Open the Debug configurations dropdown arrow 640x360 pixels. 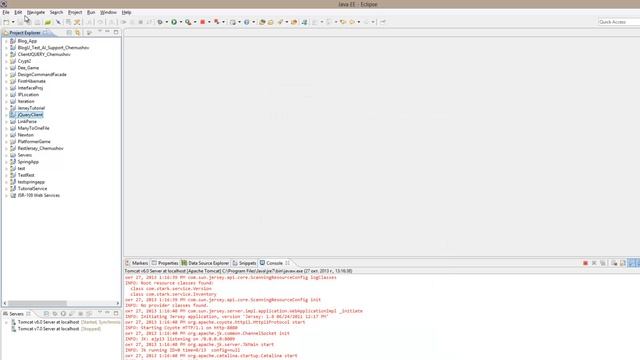click(x=167, y=22)
